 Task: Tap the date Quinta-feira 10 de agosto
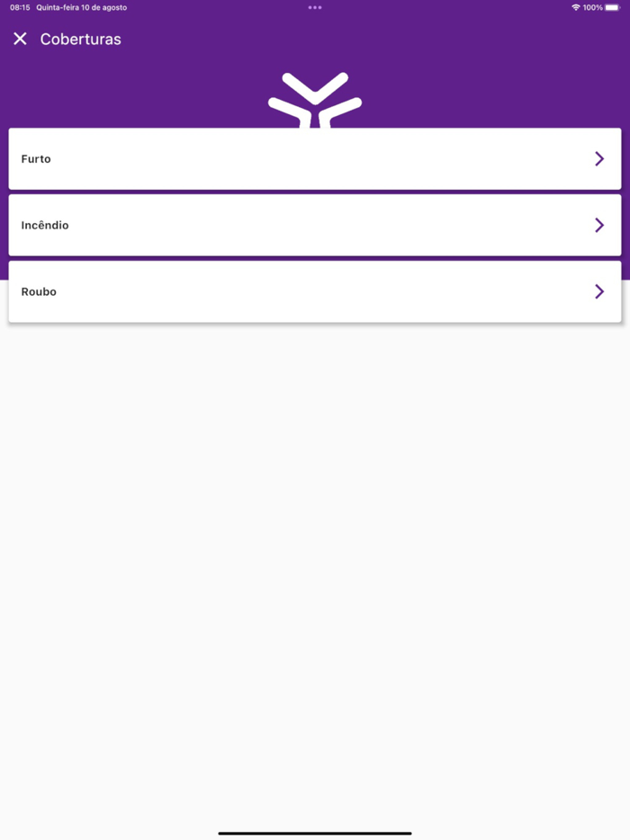coord(82,7)
